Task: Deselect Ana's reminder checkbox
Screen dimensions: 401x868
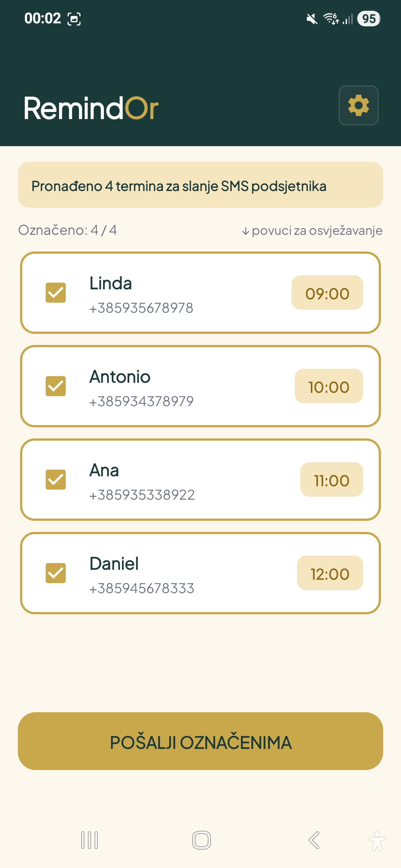Action: click(x=56, y=480)
